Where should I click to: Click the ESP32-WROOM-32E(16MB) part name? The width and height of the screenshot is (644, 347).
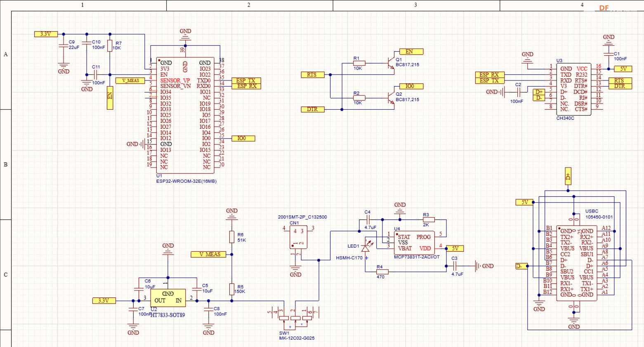tap(186, 181)
